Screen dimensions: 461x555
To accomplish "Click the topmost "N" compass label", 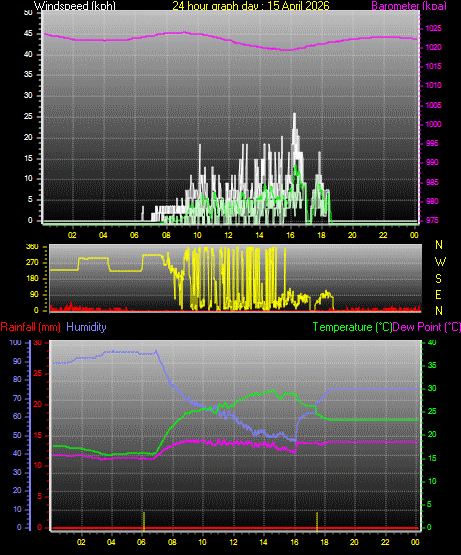I will 439,245.
